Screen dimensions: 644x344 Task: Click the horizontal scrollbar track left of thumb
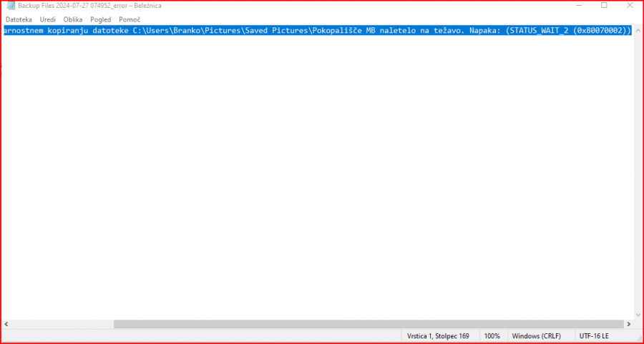tap(57, 324)
